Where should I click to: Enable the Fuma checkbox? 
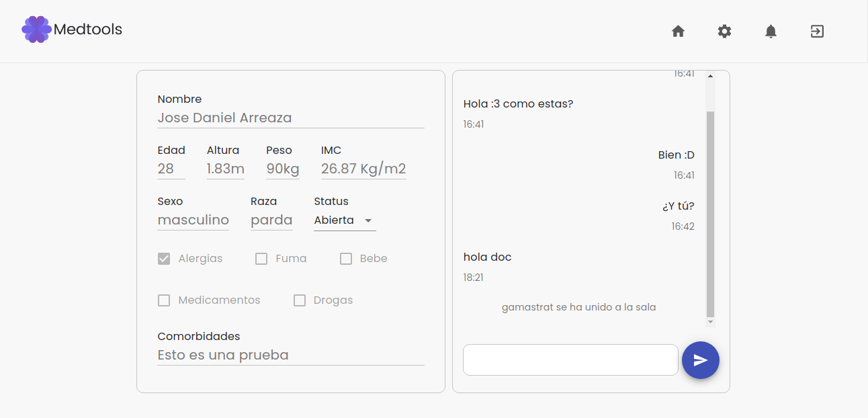click(261, 259)
